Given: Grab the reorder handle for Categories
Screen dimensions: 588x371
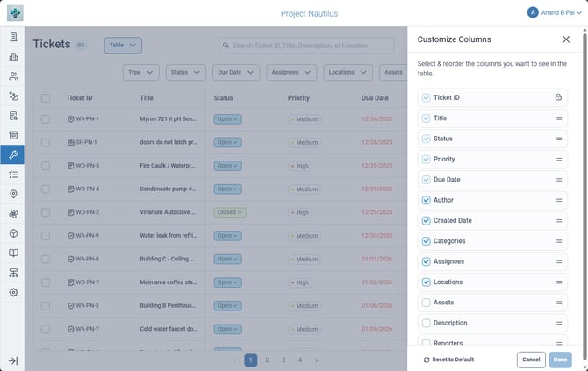Looking at the screenshot, I should tap(559, 241).
